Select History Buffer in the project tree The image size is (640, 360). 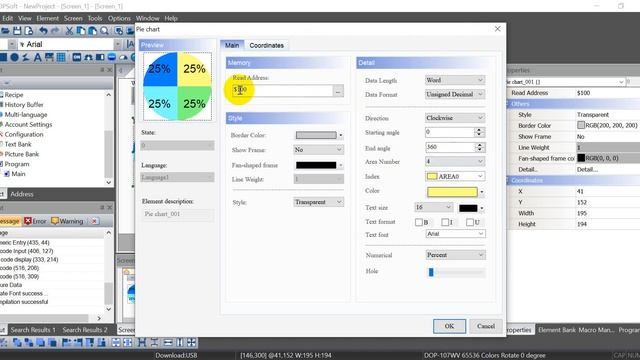click(24, 104)
